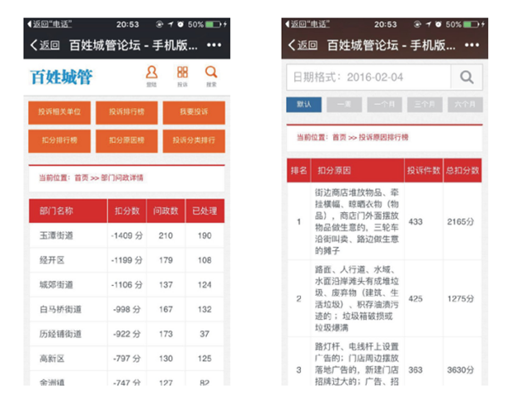Open 投诉相关单位 orange button

[x=60, y=112]
